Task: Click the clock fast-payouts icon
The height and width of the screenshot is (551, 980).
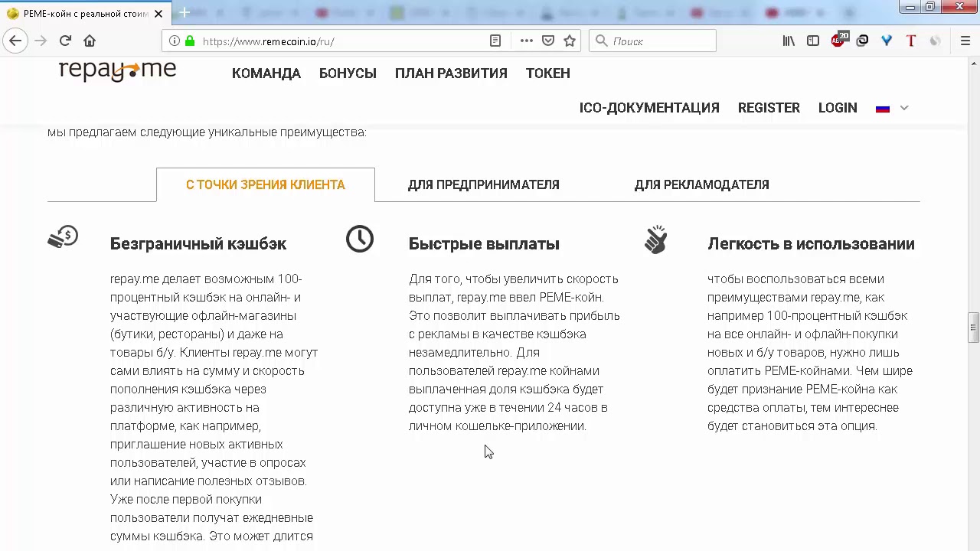Action: [360, 239]
